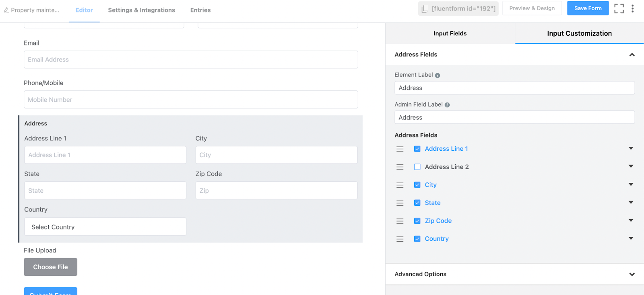Click the Admin Field Label info icon
Image resolution: width=644 pixels, height=295 pixels.
pos(447,105)
